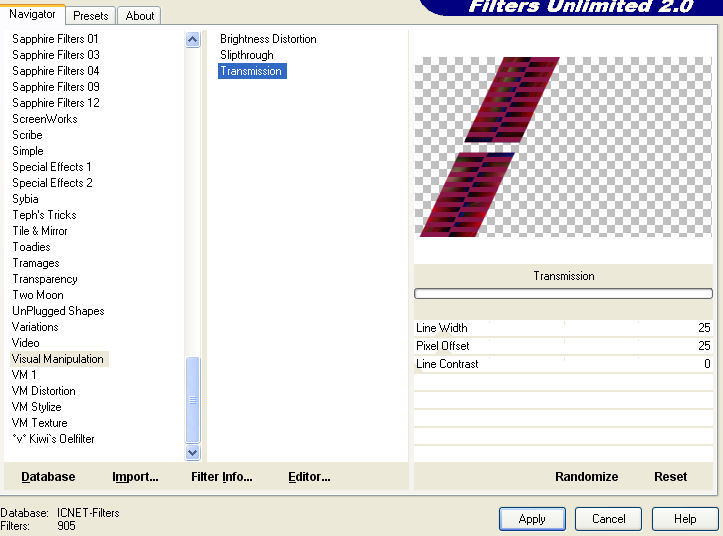
Task: Choose the Video category
Action: (25, 343)
